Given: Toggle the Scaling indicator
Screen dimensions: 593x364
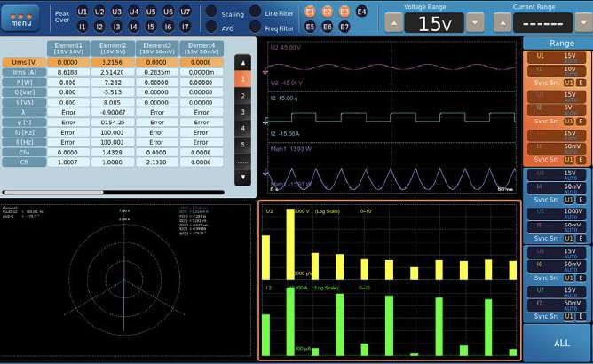Looking at the screenshot, I should point(211,12).
